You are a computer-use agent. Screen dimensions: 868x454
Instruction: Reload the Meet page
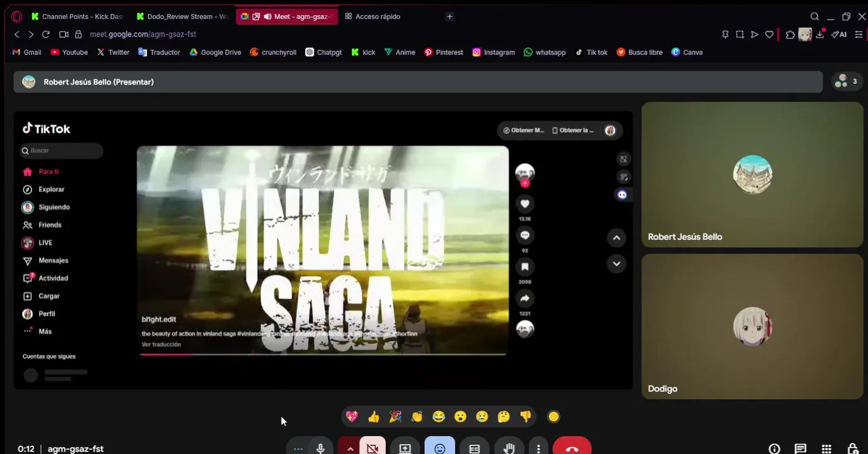45,34
